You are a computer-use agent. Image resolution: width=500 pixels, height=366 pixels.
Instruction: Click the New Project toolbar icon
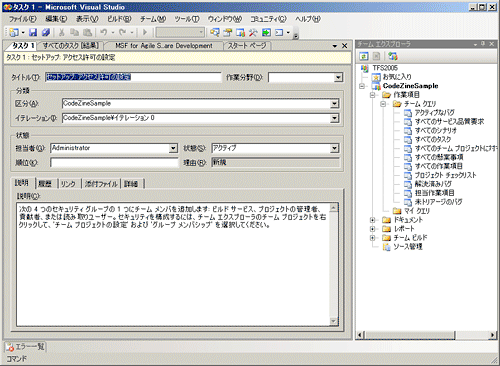tap(14, 32)
